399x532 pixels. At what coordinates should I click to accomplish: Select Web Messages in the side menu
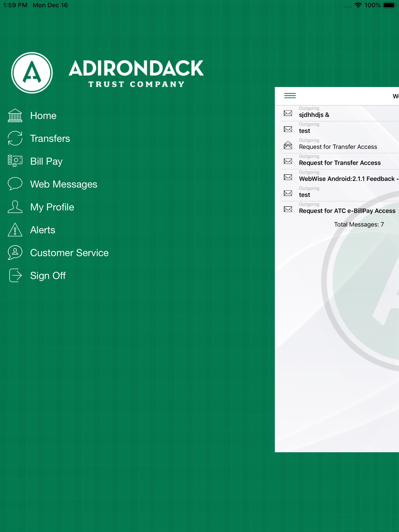click(x=64, y=184)
